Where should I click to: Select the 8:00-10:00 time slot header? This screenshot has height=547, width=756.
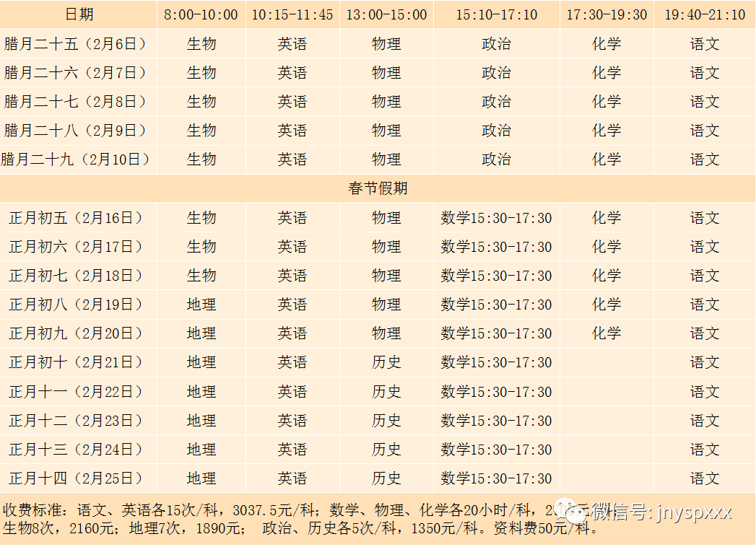click(201, 14)
